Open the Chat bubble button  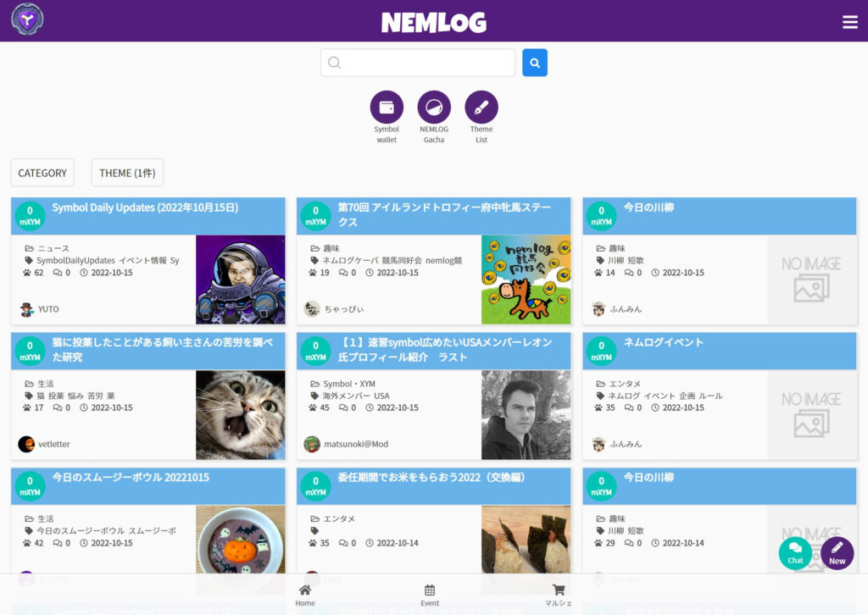[795, 553]
